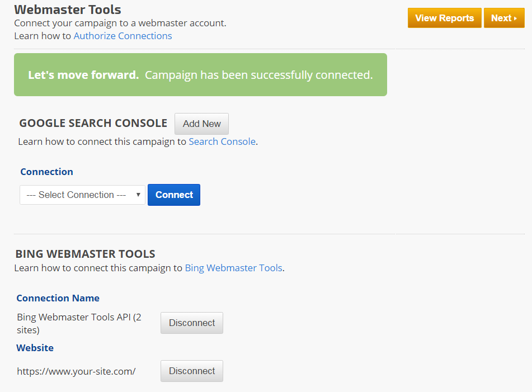Click the Website label
This screenshot has width=532, height=392.
(x=35, y=348)
